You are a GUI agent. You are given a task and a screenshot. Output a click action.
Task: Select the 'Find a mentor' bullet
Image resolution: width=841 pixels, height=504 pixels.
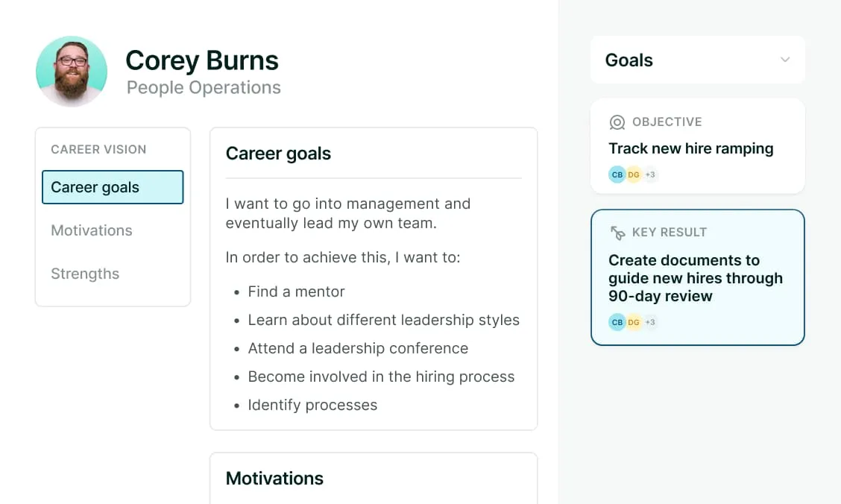[x=296, y=292]
